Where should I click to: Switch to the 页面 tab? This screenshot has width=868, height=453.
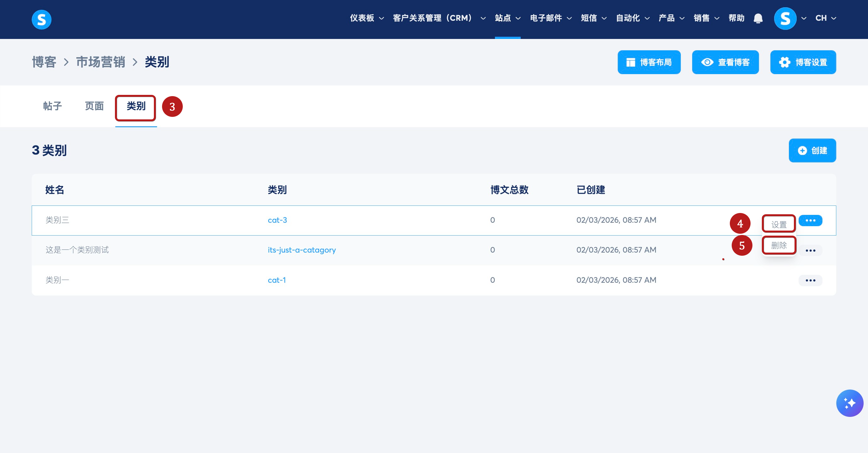[94, 106]
